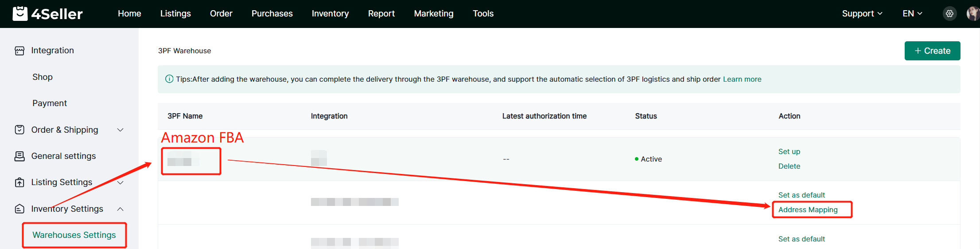Viewport: 980px width, 249px height.
Task: Click the Order & Shipping sidebar icon
Action: click(19, 130)
